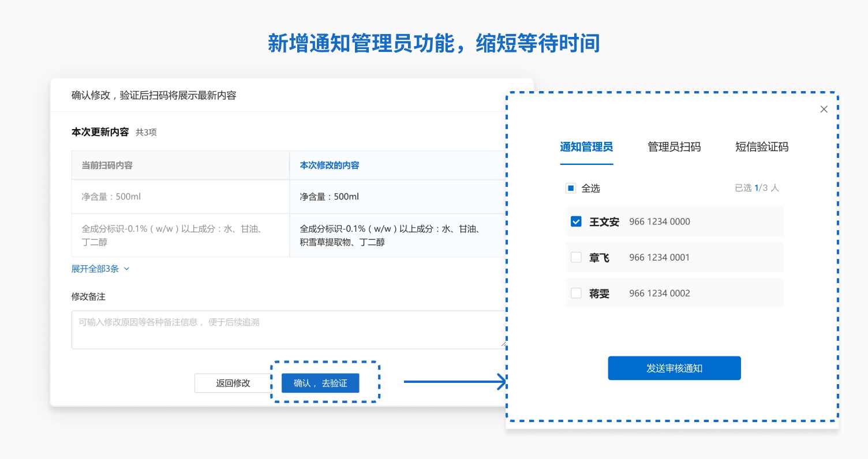Open the 短信验证码 tab
This screenshot has width=868, height=459.
[x=761, y=147]
